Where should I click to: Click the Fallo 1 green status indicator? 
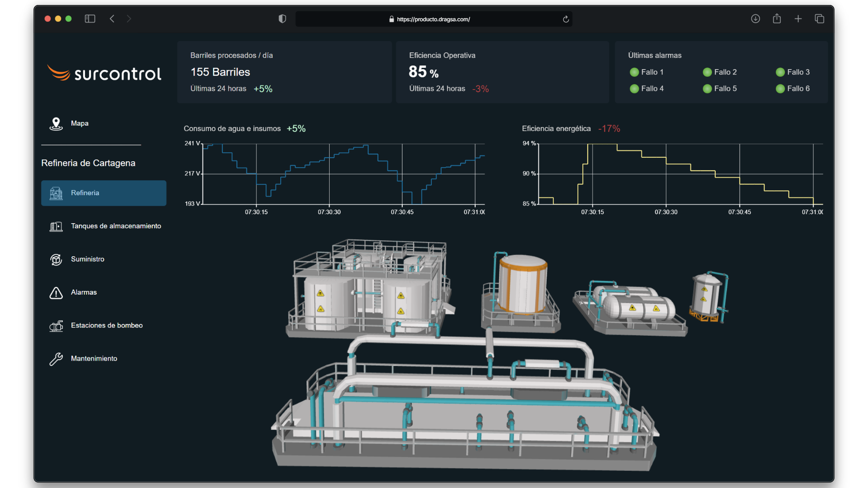pyautogui.click(x=634, y=72)
